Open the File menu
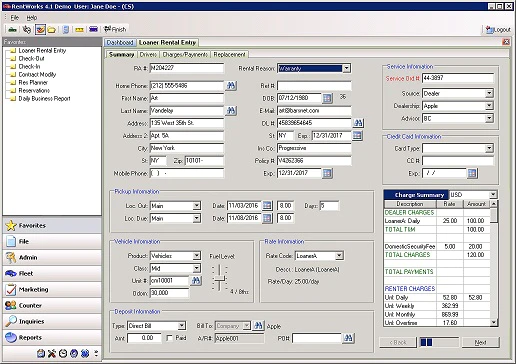 15,17
